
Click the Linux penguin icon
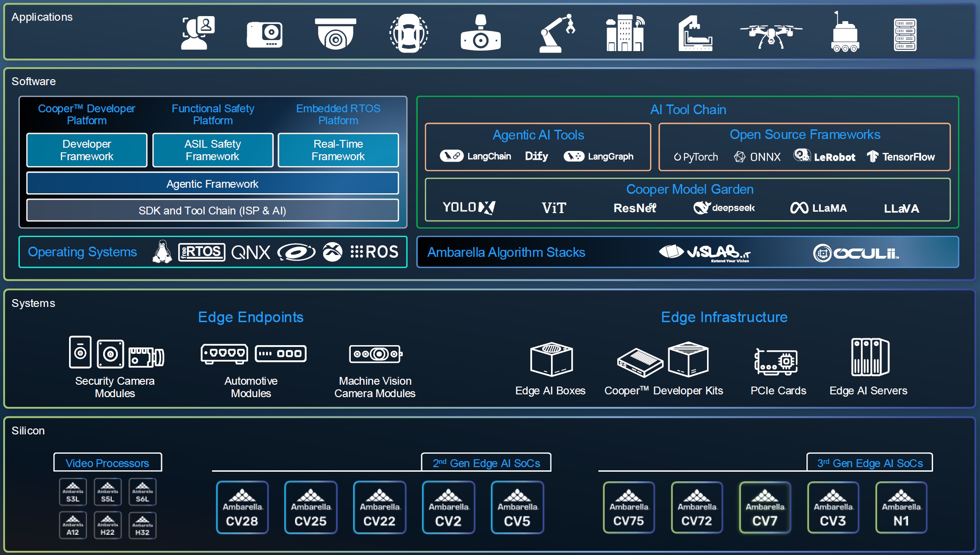pos(162,252)
